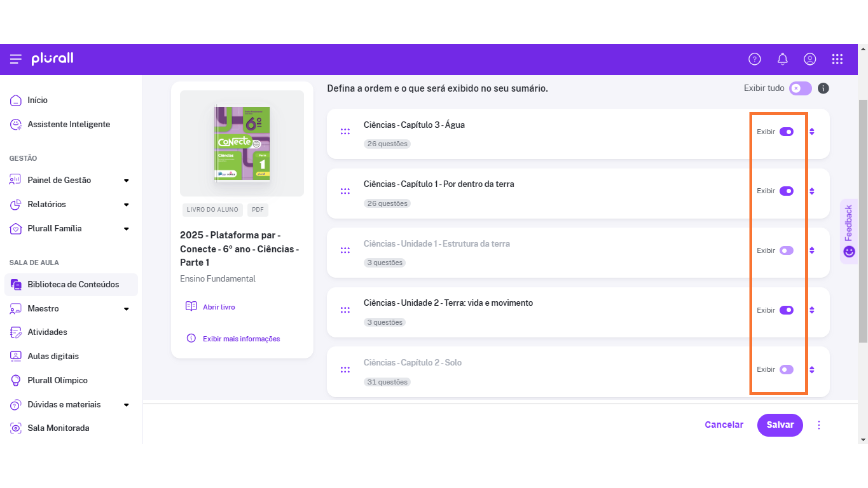Expand Maestro submenu arrow
868x488 pixels.
pos(126,309)
